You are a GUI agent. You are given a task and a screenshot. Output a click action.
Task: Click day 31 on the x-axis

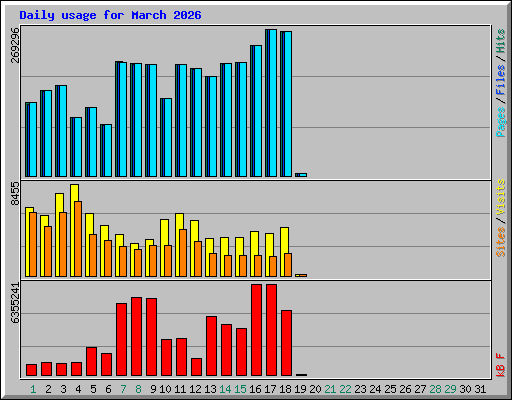tap(480, 389)
